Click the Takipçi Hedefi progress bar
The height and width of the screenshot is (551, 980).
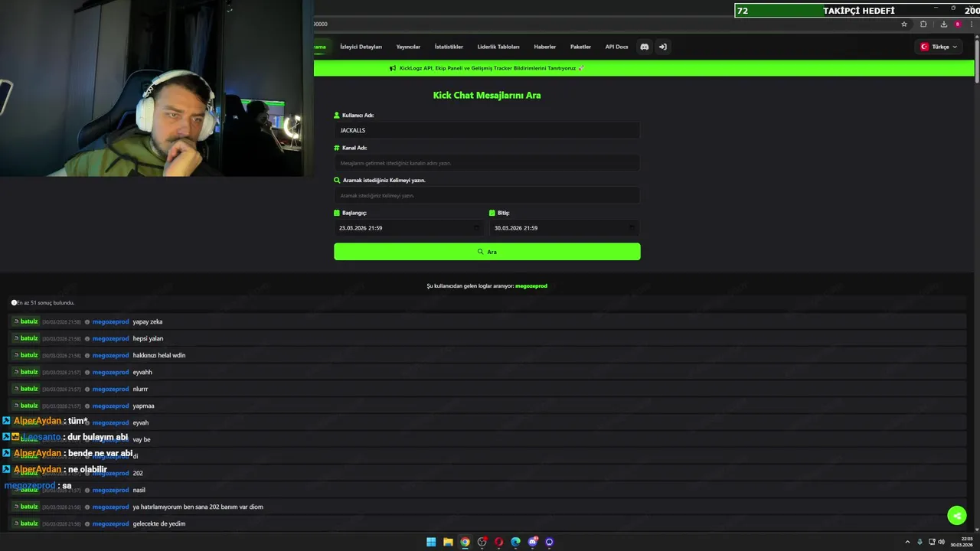[x=857, y=11]
